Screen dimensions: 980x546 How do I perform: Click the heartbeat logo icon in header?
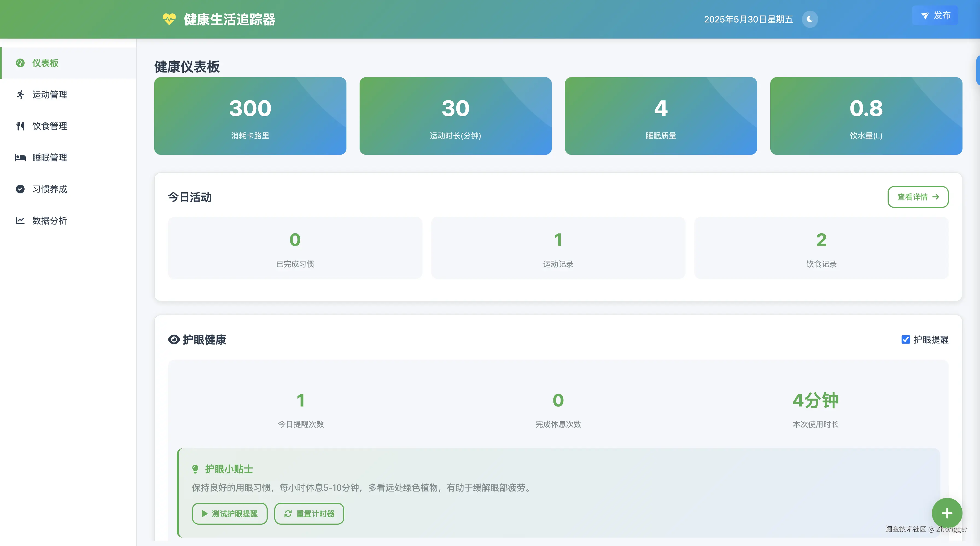[169, 19]
